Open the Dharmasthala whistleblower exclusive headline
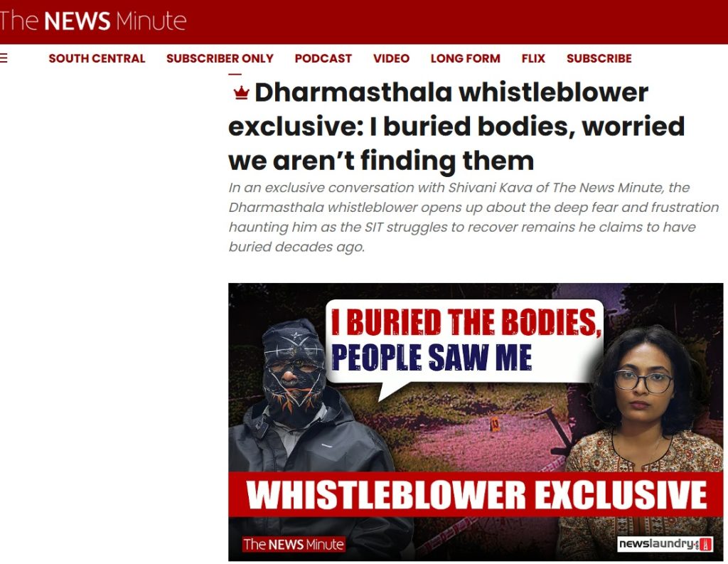Viewport: 728px width, 564px height. pos(456,127)
